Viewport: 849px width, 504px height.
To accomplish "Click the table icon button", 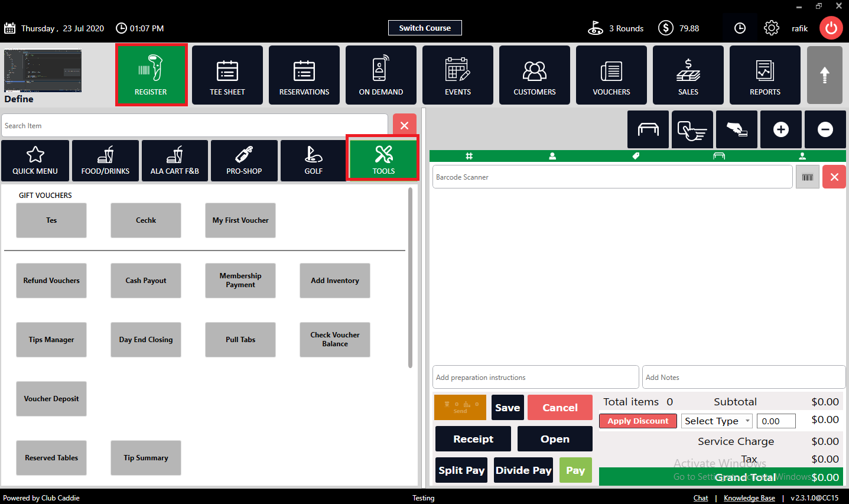I will [x=648, y=129].
